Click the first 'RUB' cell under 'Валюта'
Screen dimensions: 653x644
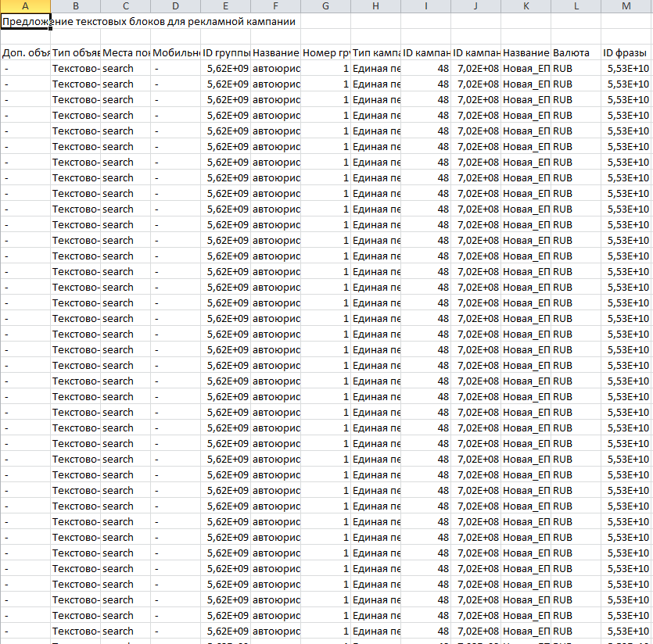pyautogui.click(x=576, y=68)
